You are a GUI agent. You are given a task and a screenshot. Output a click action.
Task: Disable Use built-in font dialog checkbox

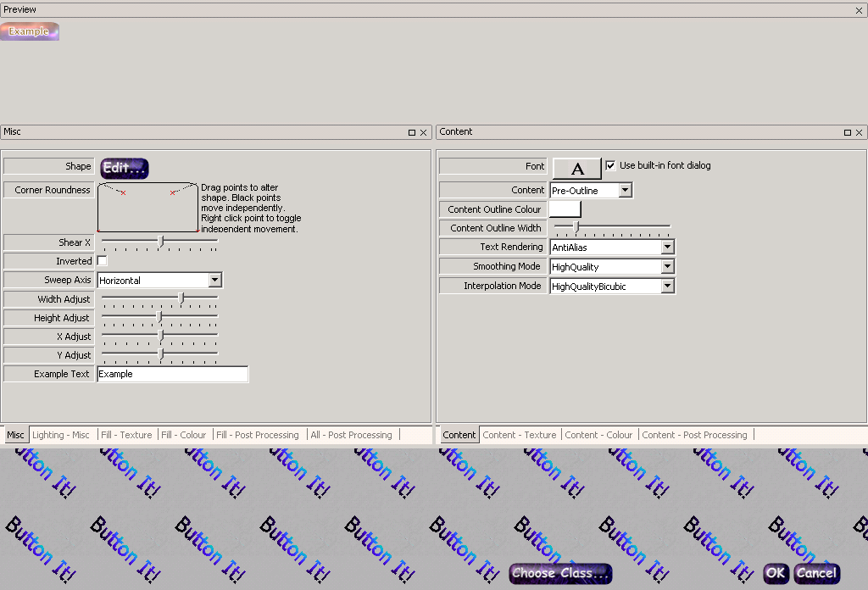coord(610,166)
